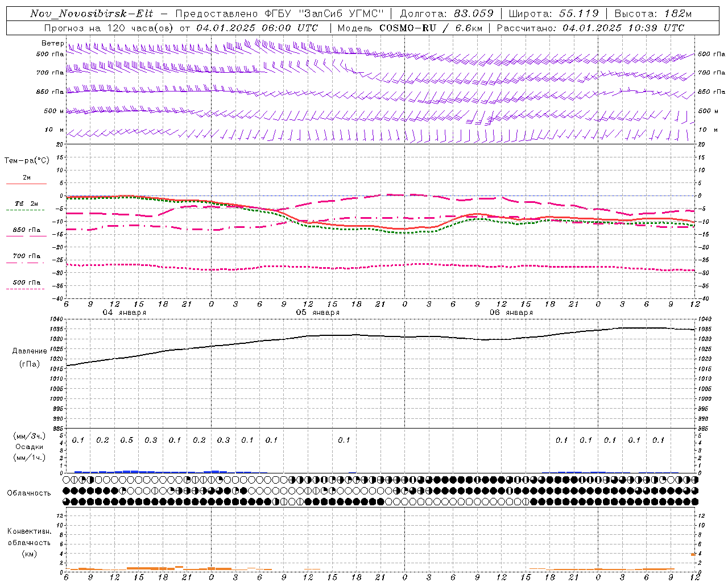Click the green dotted dew point curve
Image resolution: width=728 pixels, height=582 pixels.
pyautogui.click(x=380, y=230)
